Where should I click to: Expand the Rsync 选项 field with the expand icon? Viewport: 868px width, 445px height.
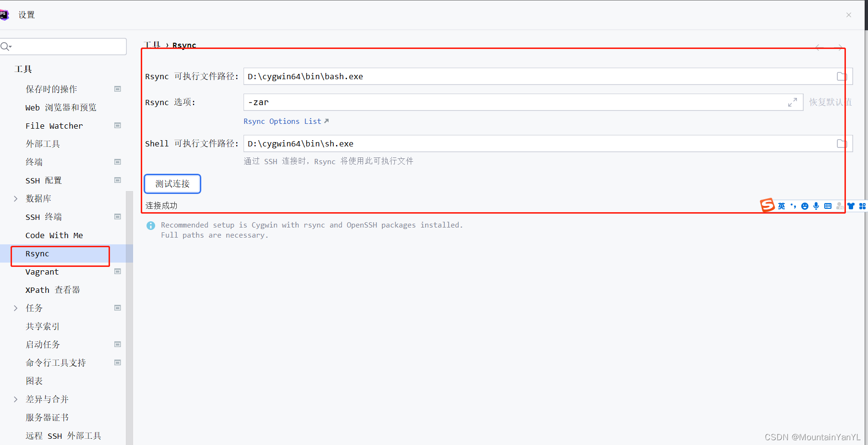click(x=793, y=102)
